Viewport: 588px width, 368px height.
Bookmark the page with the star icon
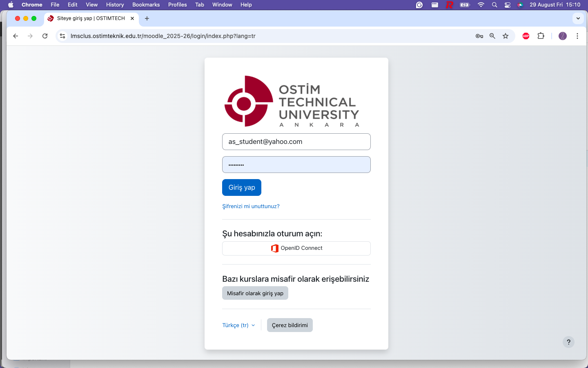506,36
